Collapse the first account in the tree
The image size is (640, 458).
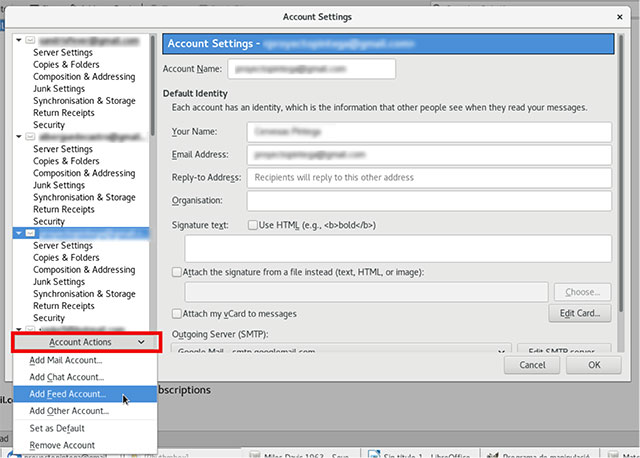click(x=19, y=40)
